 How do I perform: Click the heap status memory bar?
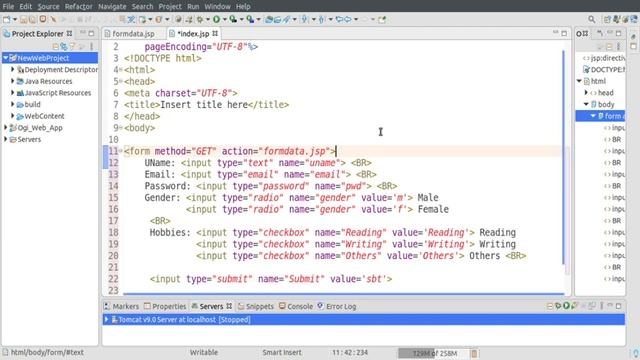click(x=433, y=353)
